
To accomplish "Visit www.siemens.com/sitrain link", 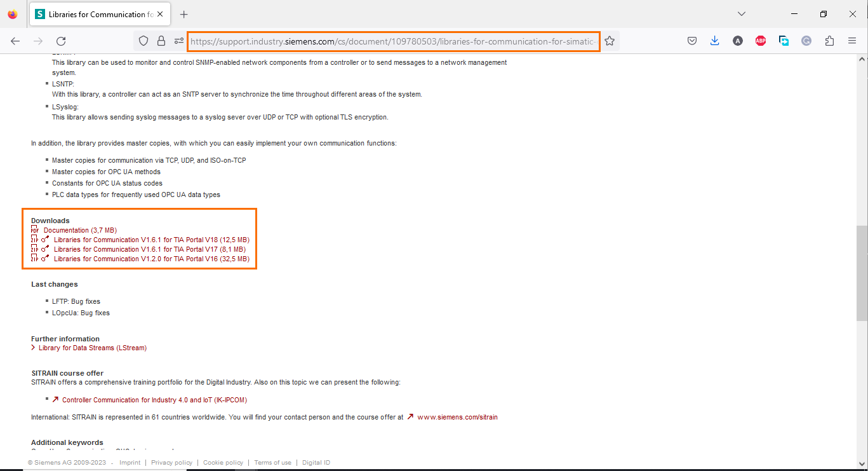I will [458, 417].
